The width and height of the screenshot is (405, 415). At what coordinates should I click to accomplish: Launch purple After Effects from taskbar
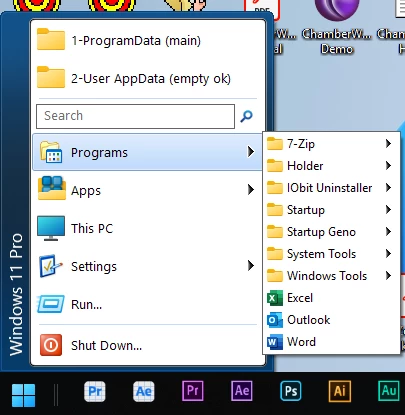pos(242,391)
